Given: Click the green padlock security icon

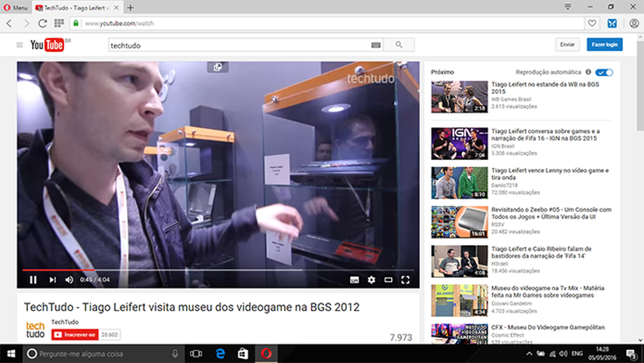Looking at the screenshot, I should [75, 23].
